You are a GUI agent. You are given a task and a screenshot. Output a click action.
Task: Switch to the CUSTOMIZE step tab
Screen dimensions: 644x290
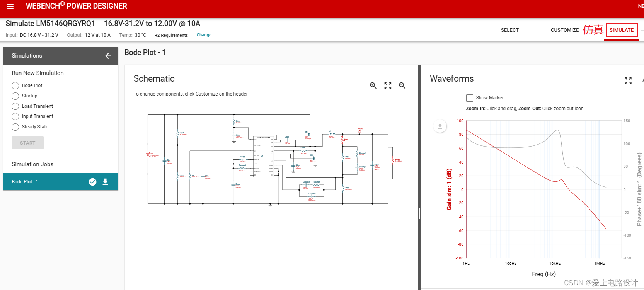pos(565,30)
